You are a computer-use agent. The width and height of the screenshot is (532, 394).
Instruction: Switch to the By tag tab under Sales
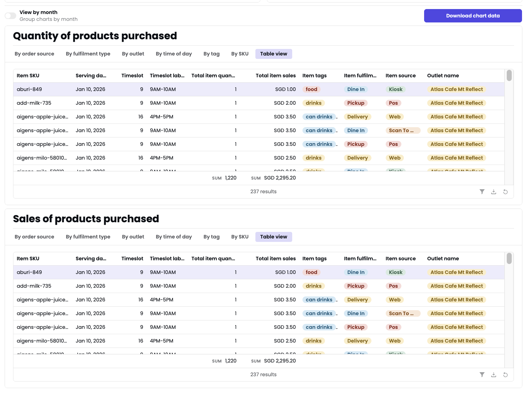coord(211,237)
